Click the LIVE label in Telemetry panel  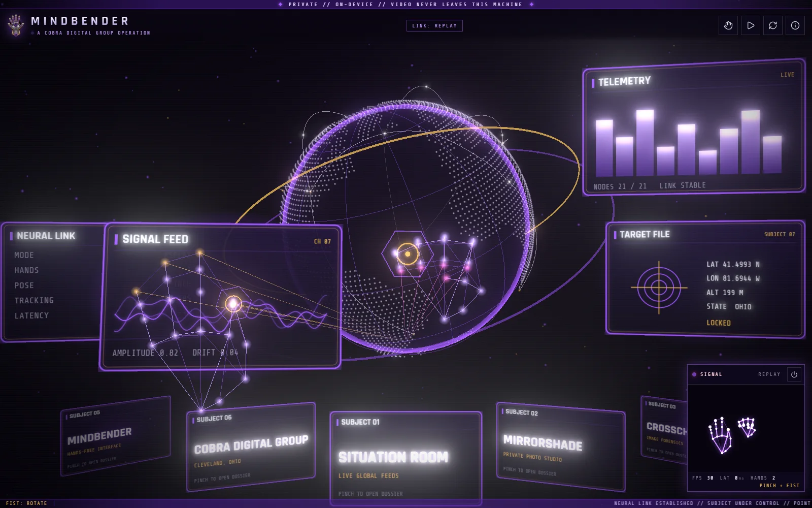787,75
